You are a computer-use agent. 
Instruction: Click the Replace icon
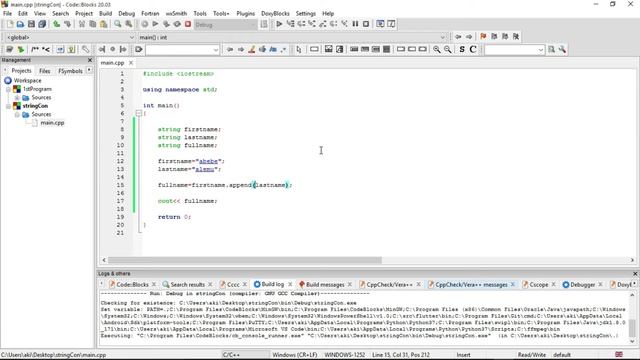click(x=129, y=24)
